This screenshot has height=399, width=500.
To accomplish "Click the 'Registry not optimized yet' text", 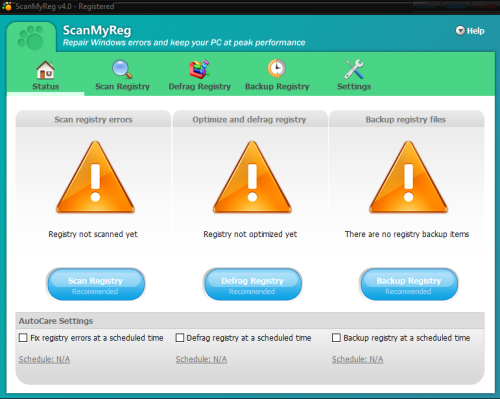I will click(x=250, y=234).
